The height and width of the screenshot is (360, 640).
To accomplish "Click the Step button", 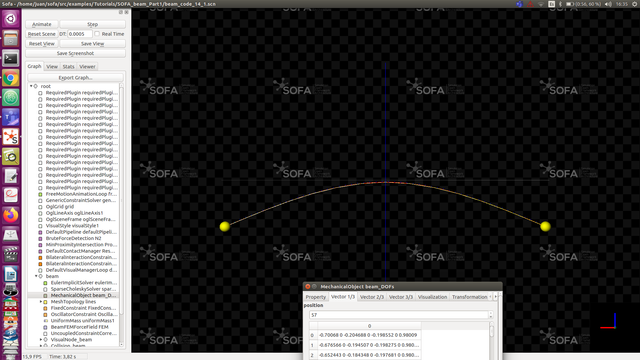I will 92,24.
